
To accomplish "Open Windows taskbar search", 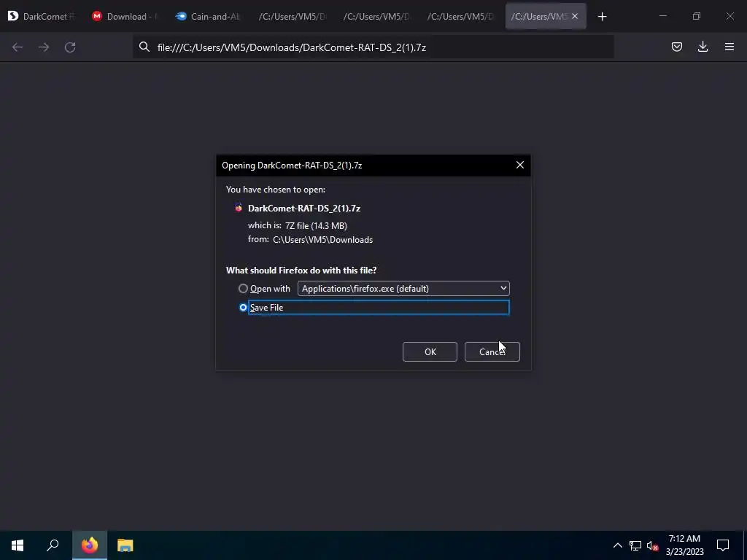I will (53, 545).
